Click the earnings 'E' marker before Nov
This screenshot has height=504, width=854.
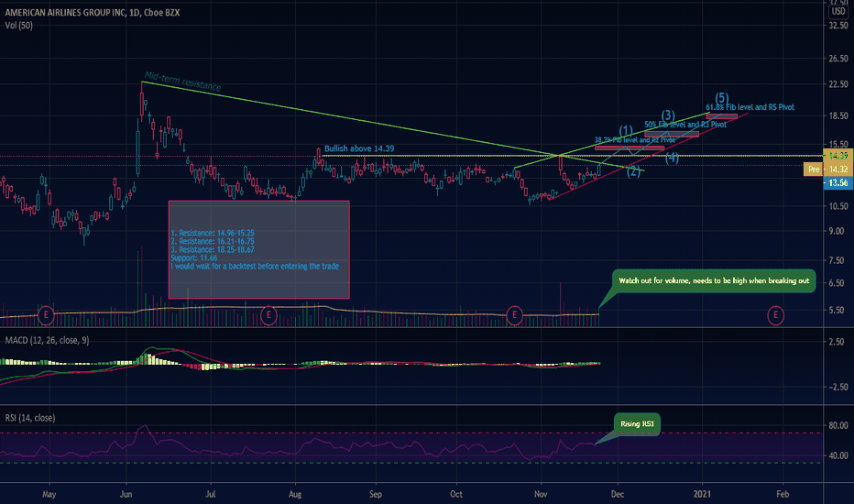tap(515, 315)
